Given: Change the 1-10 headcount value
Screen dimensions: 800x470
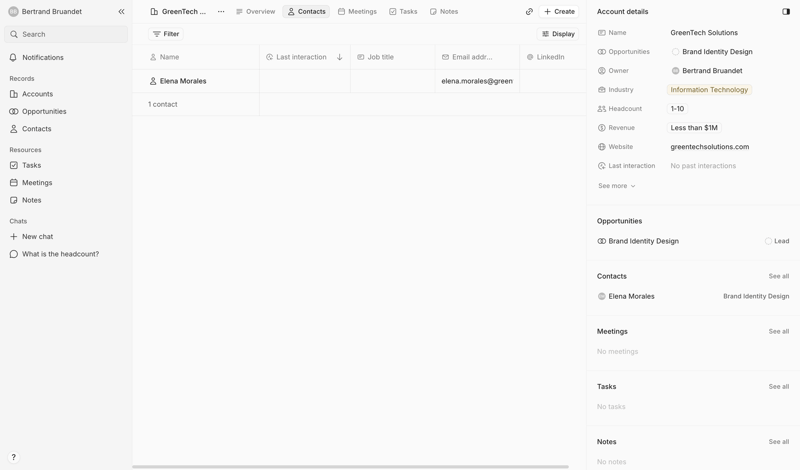Looking at the screenshot, I should click(x=677, y=109).
